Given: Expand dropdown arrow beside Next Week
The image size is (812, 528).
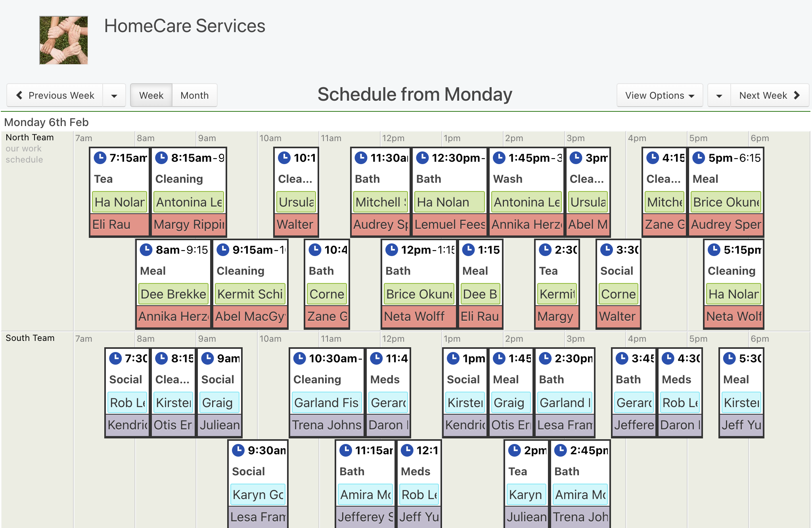Looking at the screenshot, I should (x=719, y=95).
